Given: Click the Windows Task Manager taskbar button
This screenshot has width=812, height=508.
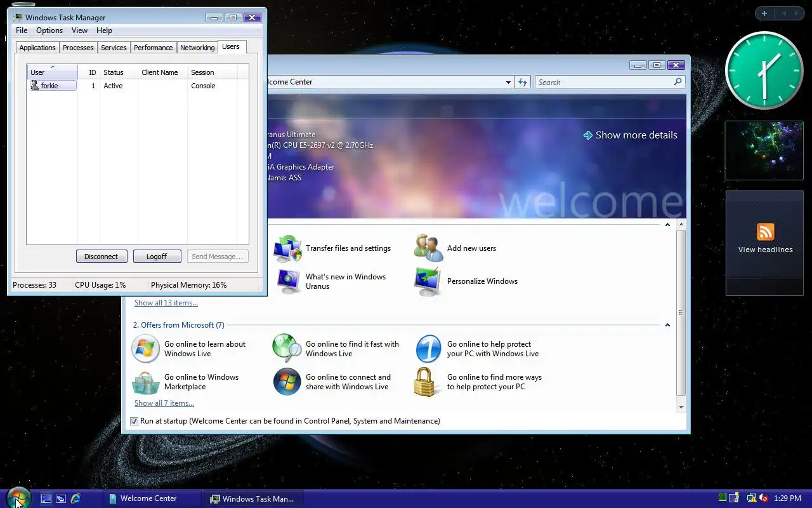Looking at the screenshot, I should [254, 498].
